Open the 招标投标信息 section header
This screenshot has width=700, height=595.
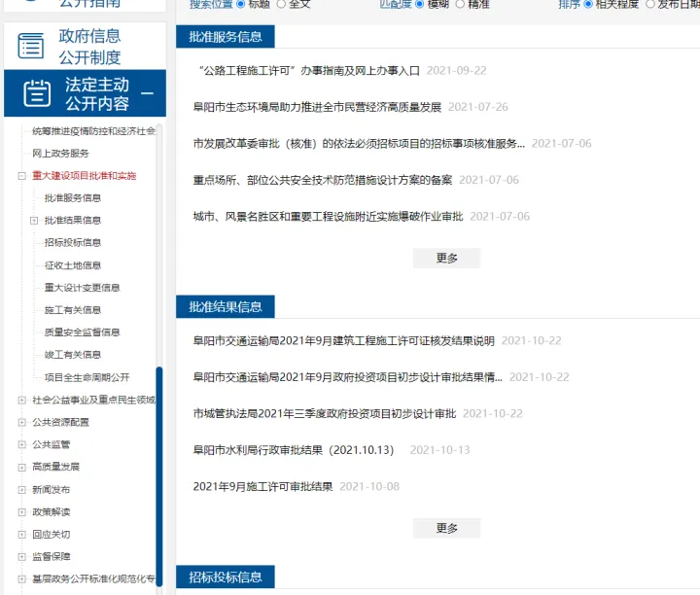tap(225, 577)
